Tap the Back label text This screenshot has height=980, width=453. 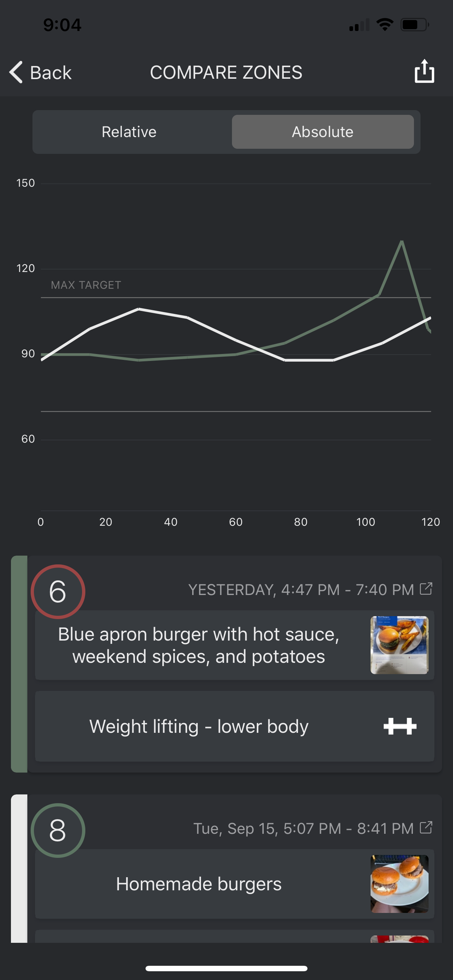click(x=51, y=73)
